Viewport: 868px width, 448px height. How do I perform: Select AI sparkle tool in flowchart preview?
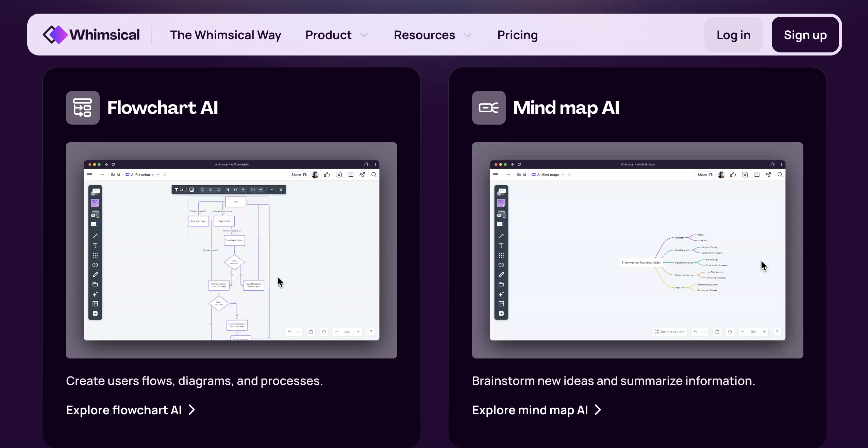click(x=95, y=294)
